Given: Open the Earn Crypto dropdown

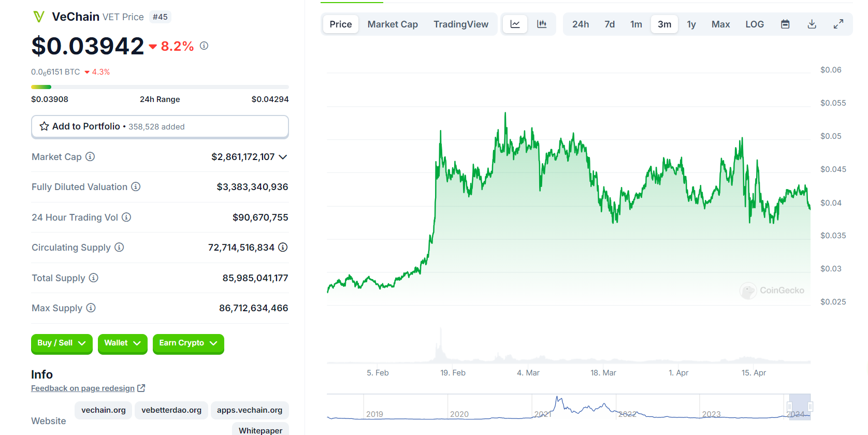Looking at the screenshot, I should point(188,343).
